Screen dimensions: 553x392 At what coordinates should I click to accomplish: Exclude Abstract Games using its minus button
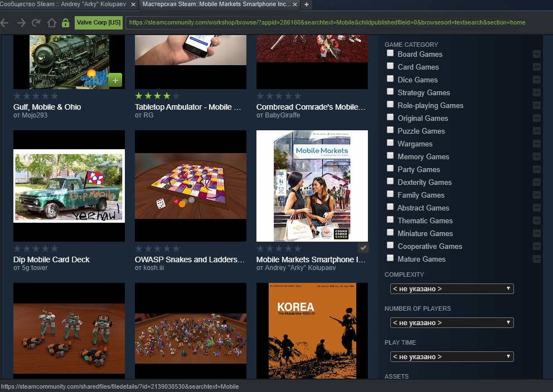(x=536, y=208)
